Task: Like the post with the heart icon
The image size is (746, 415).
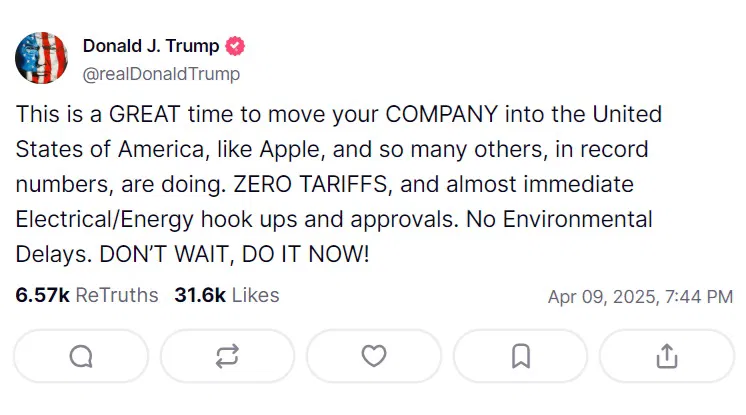Action: pyautogui.click(x=373, y=356)
